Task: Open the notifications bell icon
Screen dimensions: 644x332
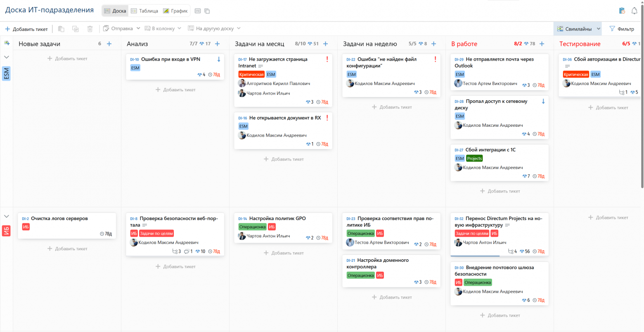Action: coord(635,11)
